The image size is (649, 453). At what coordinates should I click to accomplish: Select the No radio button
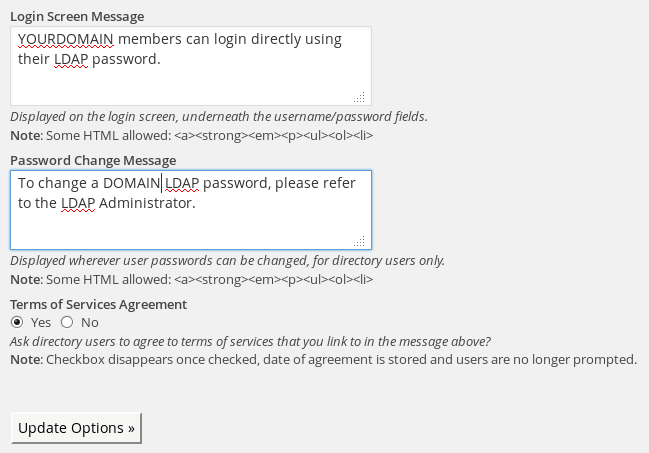67,322
